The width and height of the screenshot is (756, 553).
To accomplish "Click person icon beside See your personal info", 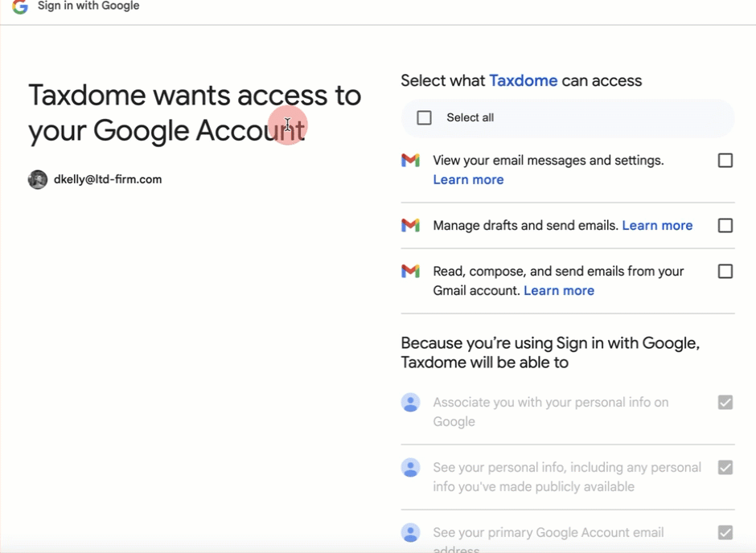I will tap(410, 468).
